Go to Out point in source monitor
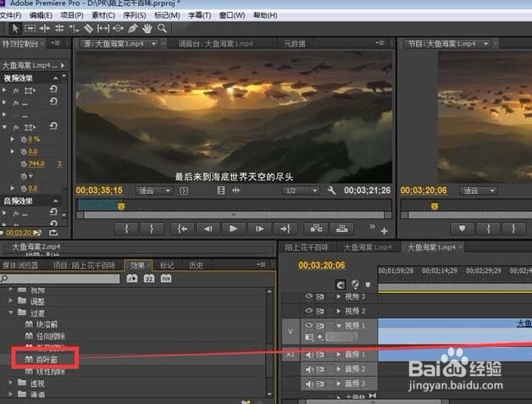 tap(285, 229)
